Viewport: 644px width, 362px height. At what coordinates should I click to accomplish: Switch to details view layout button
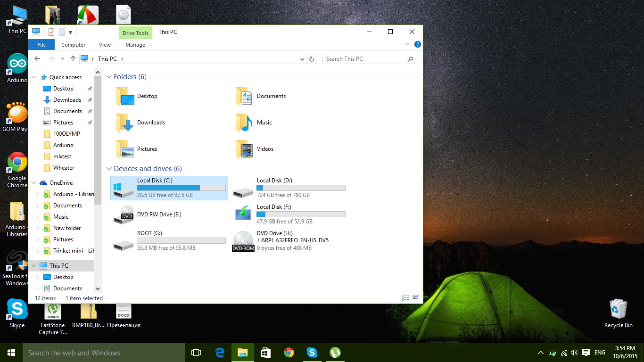(405, 298)
